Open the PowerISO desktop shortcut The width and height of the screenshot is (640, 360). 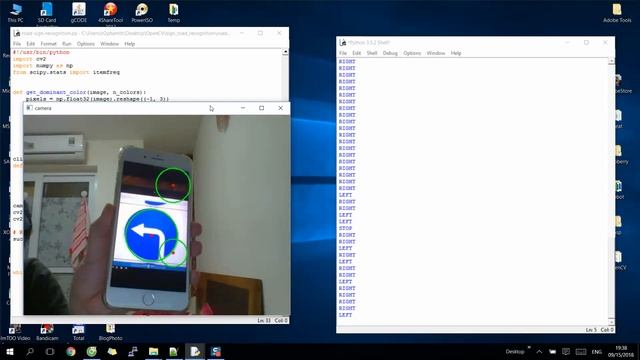click(142, 12)
